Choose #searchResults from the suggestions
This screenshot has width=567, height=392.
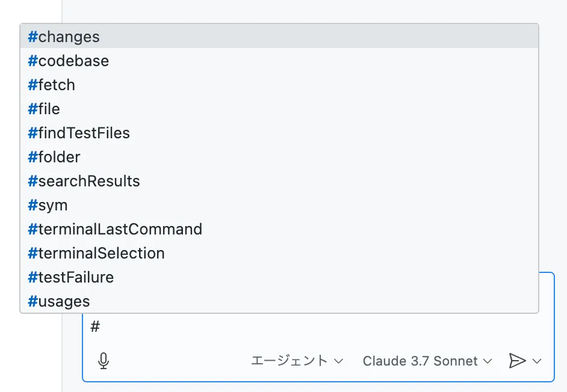click(x=84, y=181)
